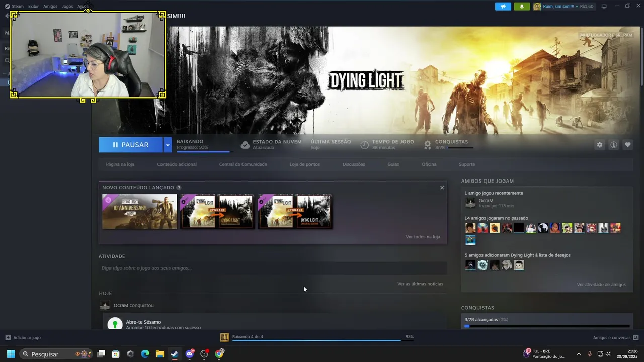Click the Big Picture mode monitor icon
Image resolution: width=644 pixels, height=362 pixels.
[604, 6]
